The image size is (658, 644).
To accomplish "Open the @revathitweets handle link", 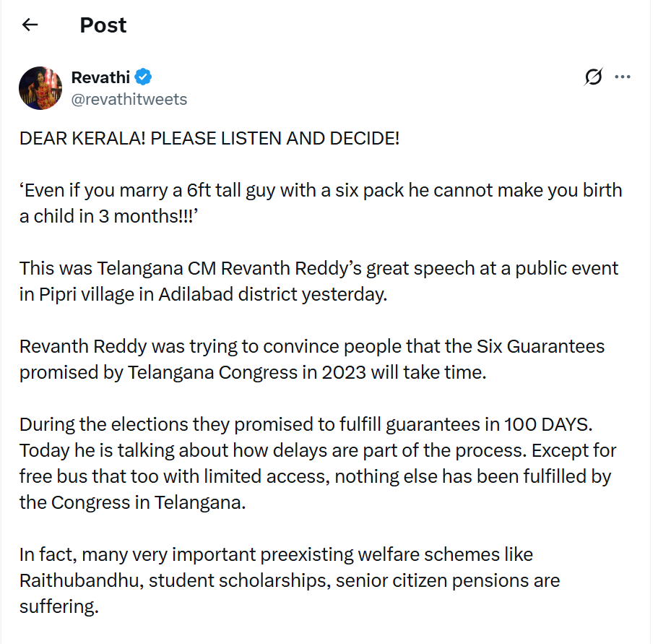I will tap(129, 99).
